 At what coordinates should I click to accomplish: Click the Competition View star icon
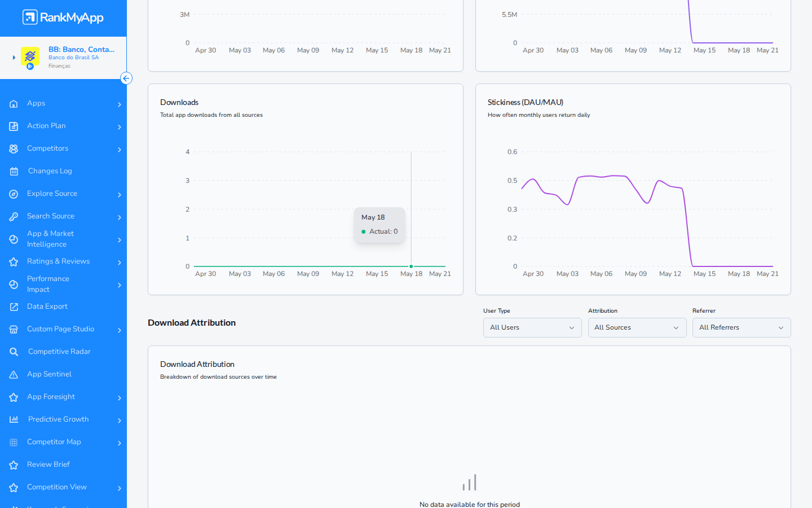14,488
